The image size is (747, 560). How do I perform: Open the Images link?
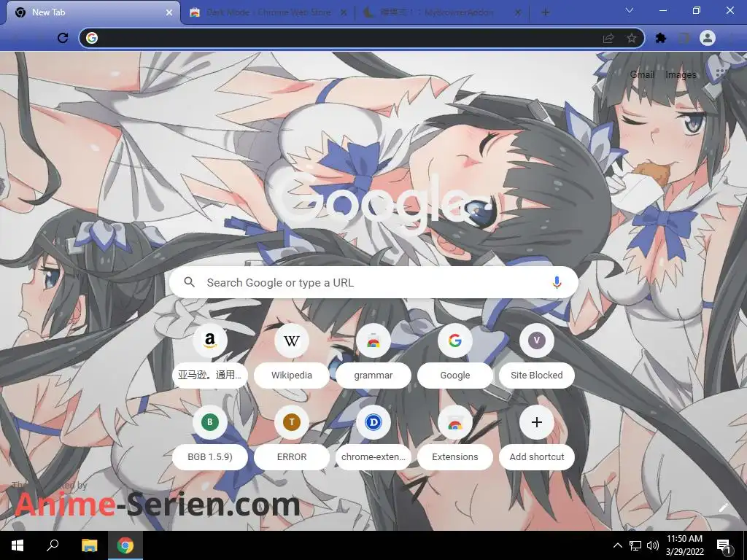(x=681, y=75)
